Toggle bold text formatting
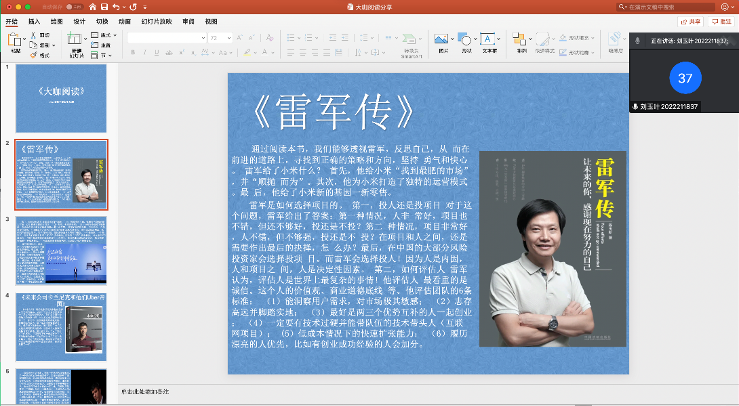 (x=133, y=53)
